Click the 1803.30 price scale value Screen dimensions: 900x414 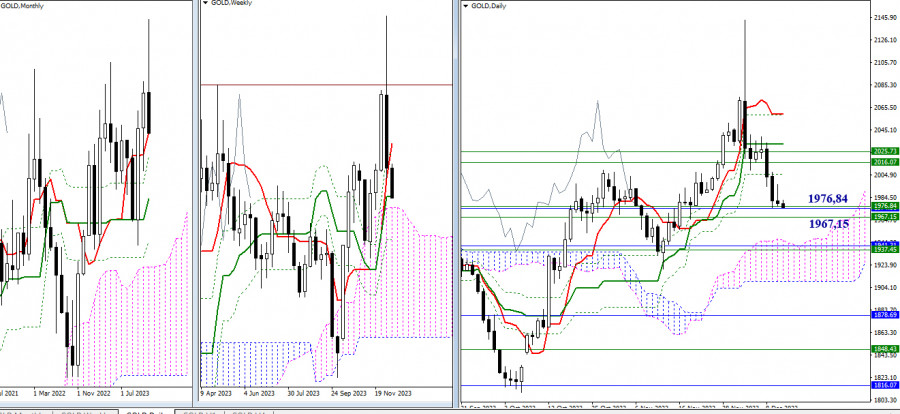[x=886, y=400]
